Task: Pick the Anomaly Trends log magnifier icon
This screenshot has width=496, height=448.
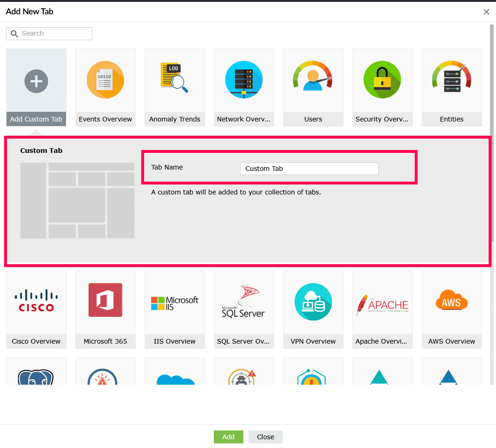Action: tap(174, 78)
